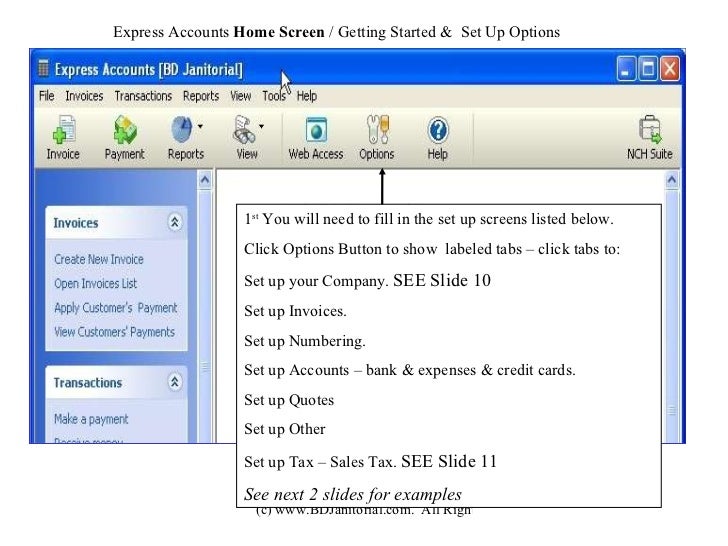Open the Invoices menu
728x546 pixels.
coord(84,96)
